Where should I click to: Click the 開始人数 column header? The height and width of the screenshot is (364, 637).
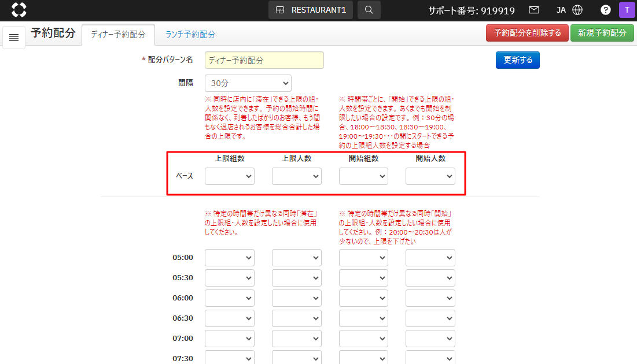point(430,159)
